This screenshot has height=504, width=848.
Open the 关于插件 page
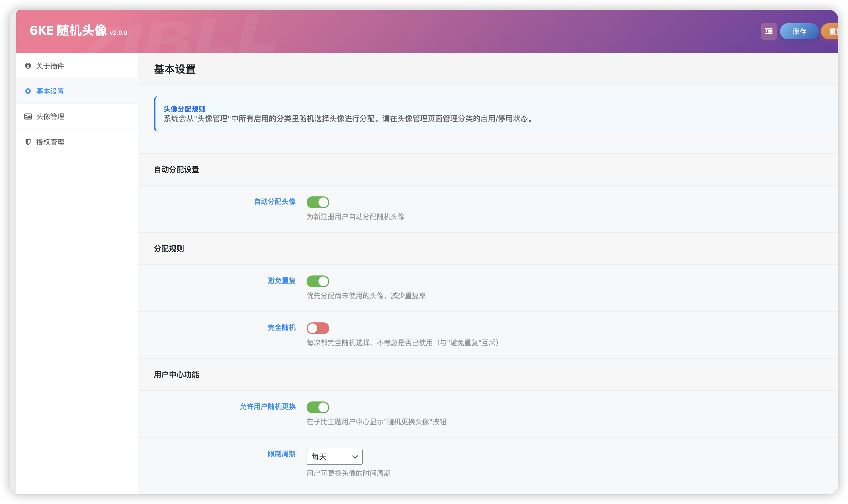pos(50,66)
